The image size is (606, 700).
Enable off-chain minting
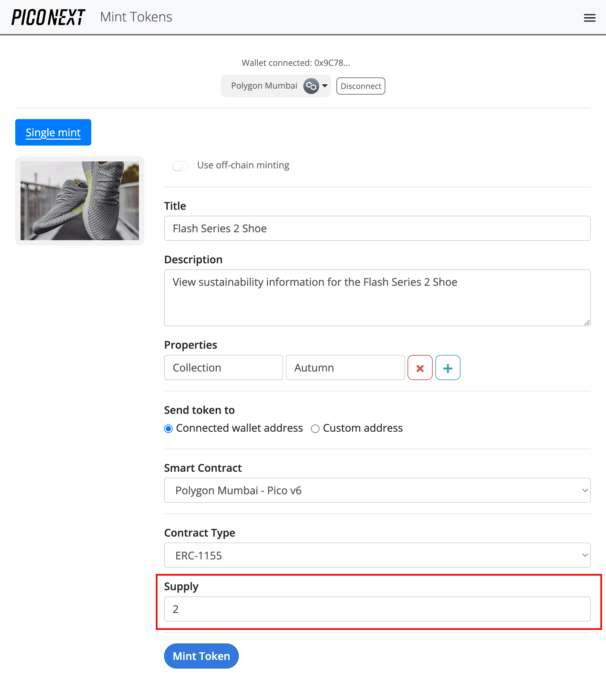[x=181, y=166]
